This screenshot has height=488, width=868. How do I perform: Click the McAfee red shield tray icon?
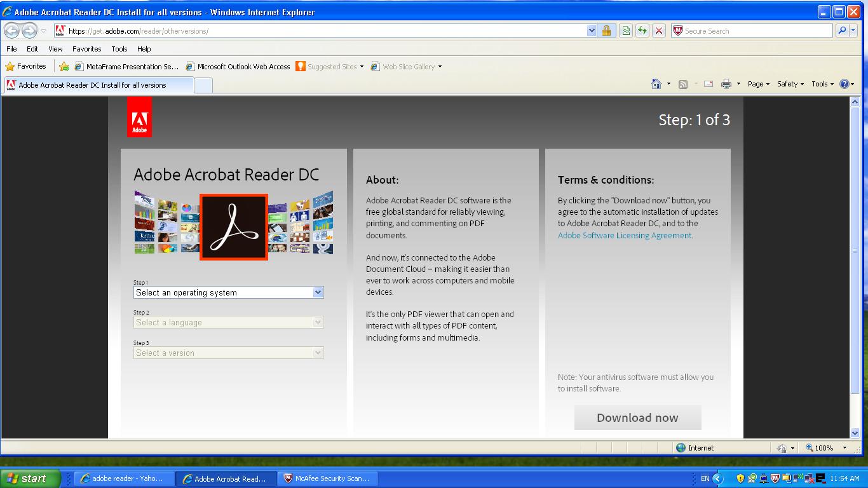(x=775, y=478)
